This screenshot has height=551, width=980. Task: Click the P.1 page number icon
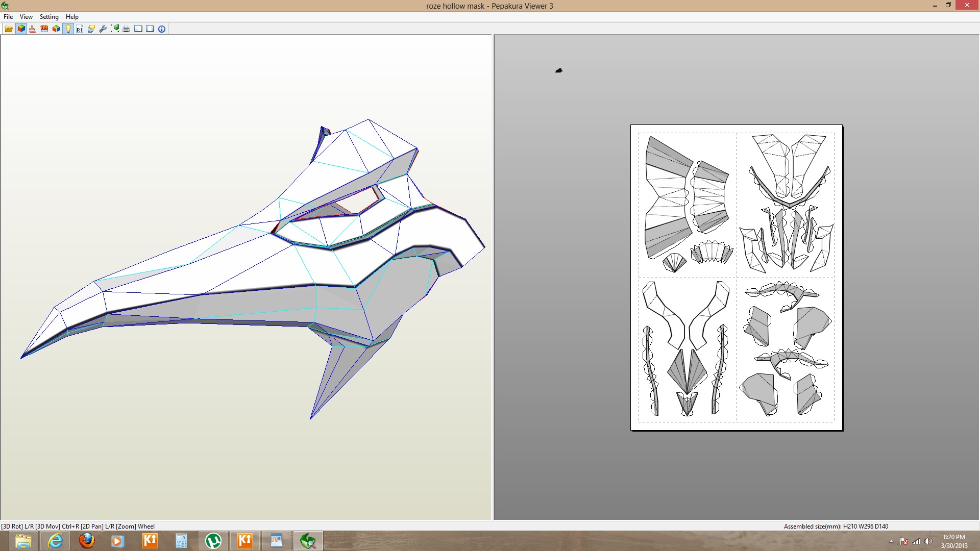click(80, 29)
